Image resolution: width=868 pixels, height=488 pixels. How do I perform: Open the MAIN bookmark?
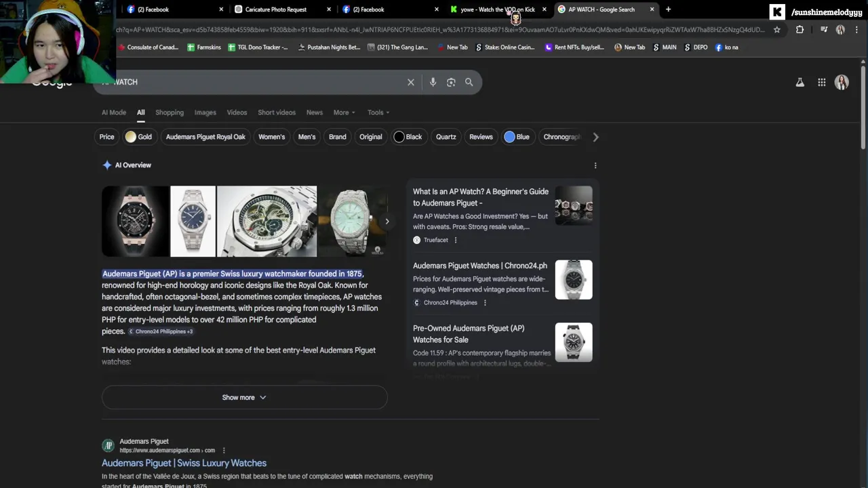point(665,47)
